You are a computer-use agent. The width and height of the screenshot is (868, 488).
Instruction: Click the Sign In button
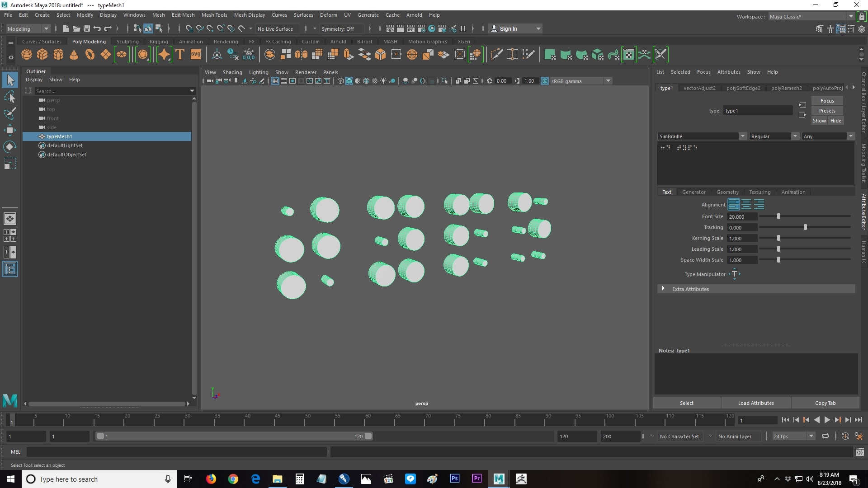click(515, 28)
